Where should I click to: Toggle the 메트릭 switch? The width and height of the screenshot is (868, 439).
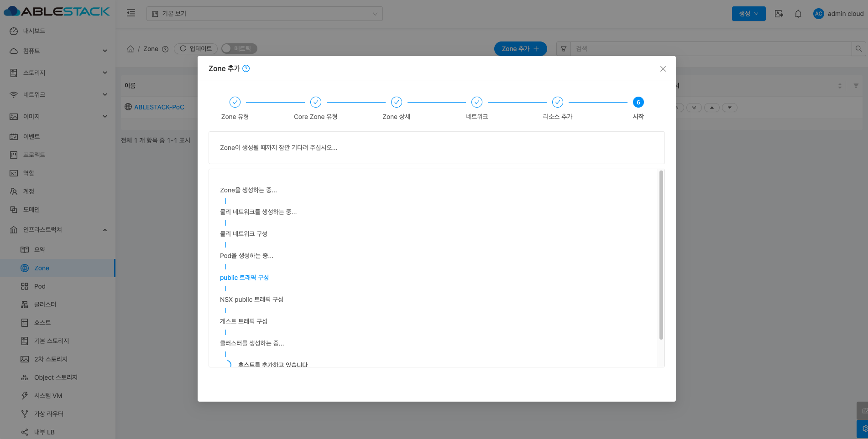pyautogui.click(x=239, y=49)
